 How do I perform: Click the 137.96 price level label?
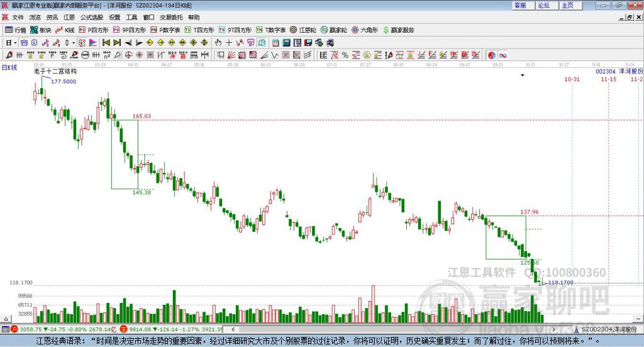coord(530,212)
